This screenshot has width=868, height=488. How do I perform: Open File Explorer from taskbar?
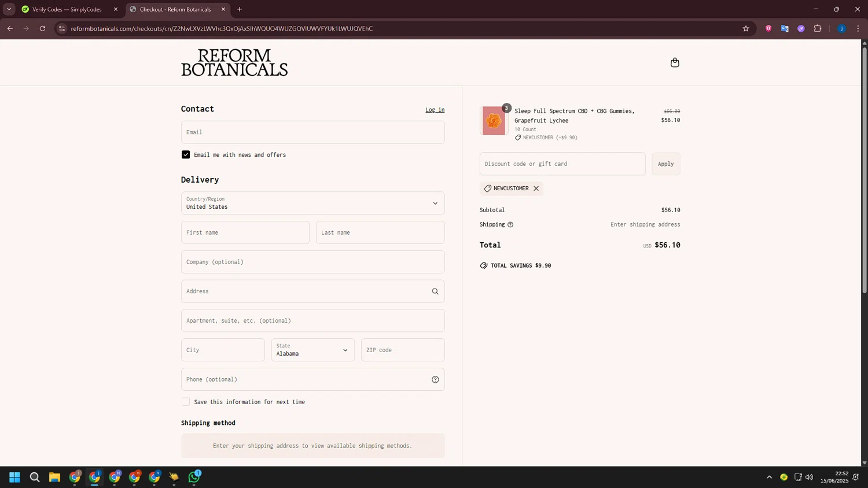(54, 477)
